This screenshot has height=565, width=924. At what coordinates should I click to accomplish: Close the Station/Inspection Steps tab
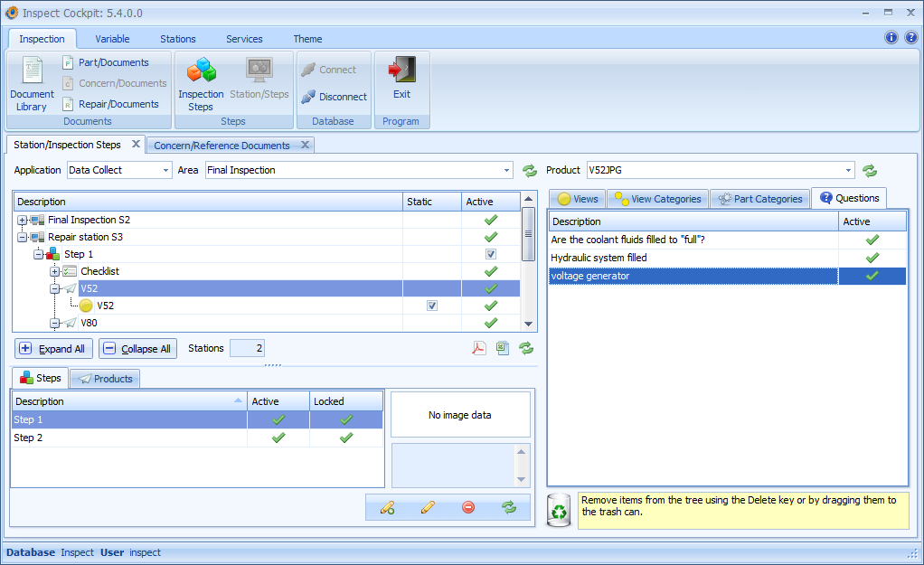click(x=137, y=144)
